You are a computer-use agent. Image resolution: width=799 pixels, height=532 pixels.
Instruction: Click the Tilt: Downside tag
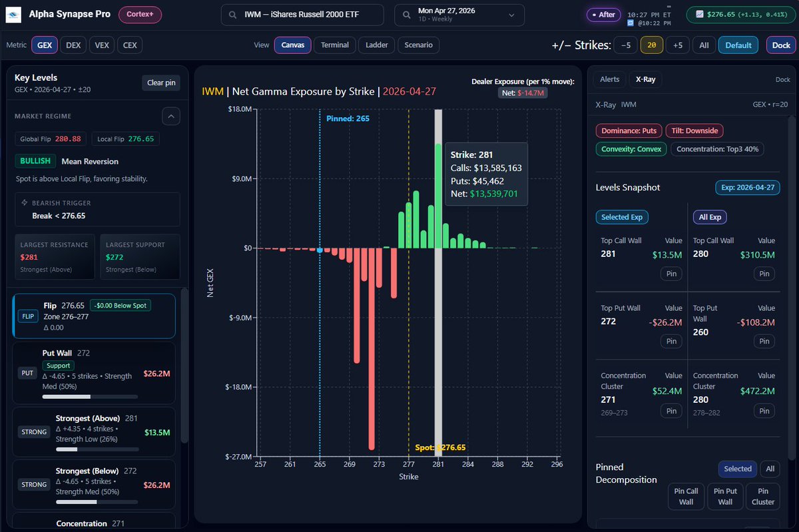694,131
